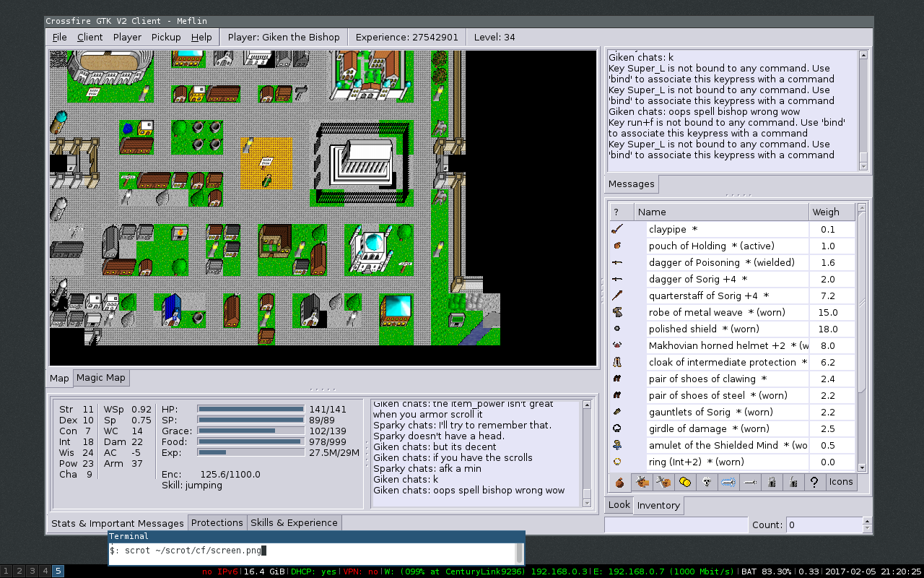
Task: Click the HP progress bar
Action: pyautogui.click(x=251, y=409)
